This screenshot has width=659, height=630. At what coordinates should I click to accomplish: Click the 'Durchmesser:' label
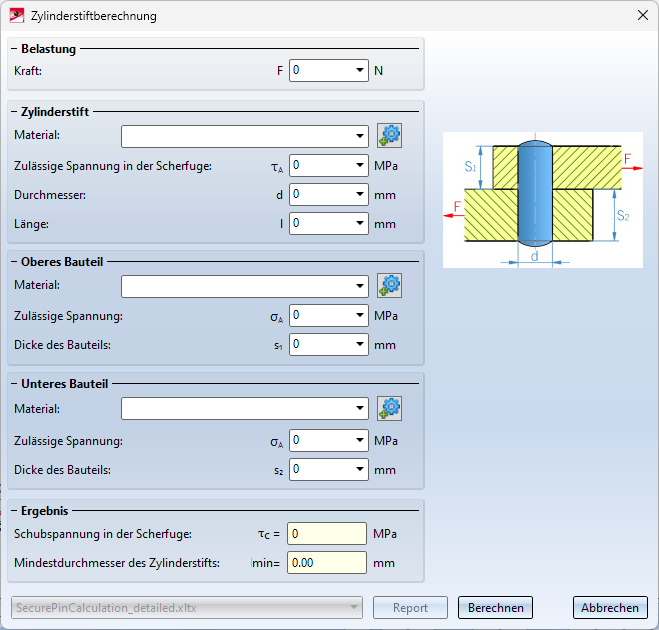click(x=50, y=195)
